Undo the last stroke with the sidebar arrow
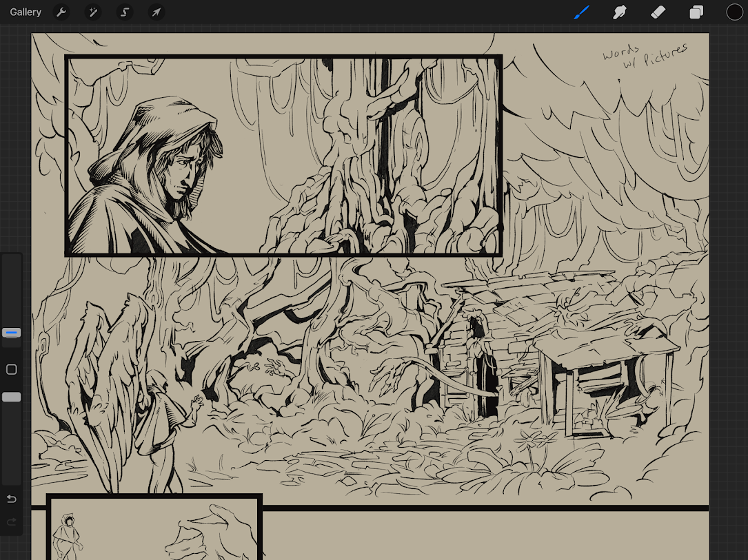This screenshot has height=560, width=748. coord(11,499)
